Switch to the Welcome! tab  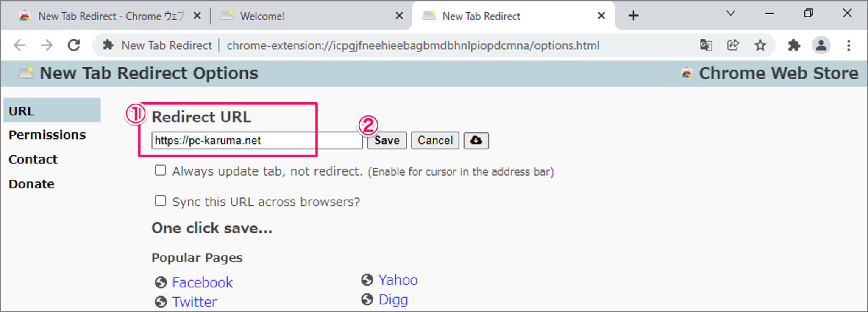click(x=263, y=15)
